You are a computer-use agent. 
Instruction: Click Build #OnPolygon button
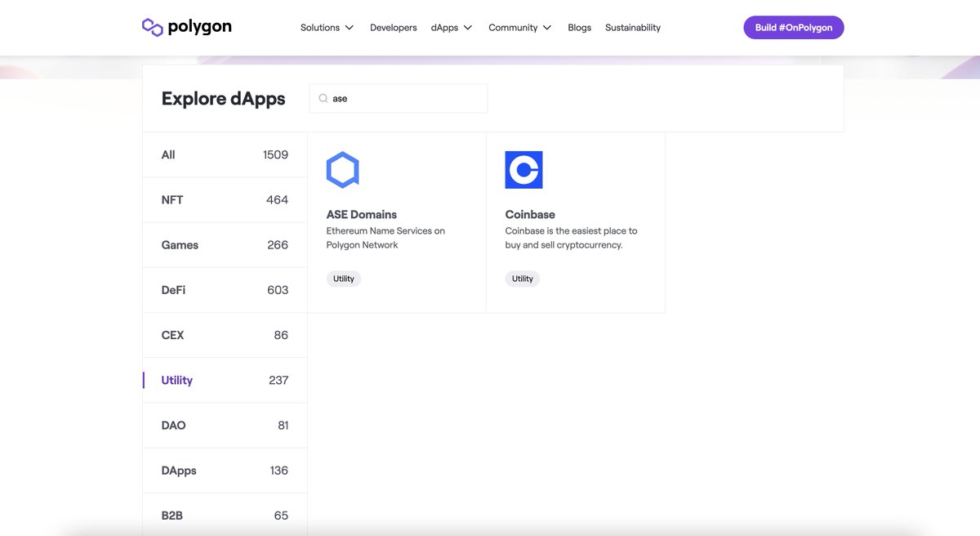click(794, 28)
